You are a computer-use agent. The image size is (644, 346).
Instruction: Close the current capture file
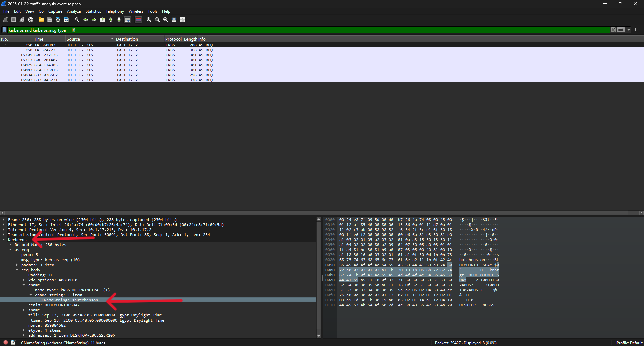tap(58, 20)
